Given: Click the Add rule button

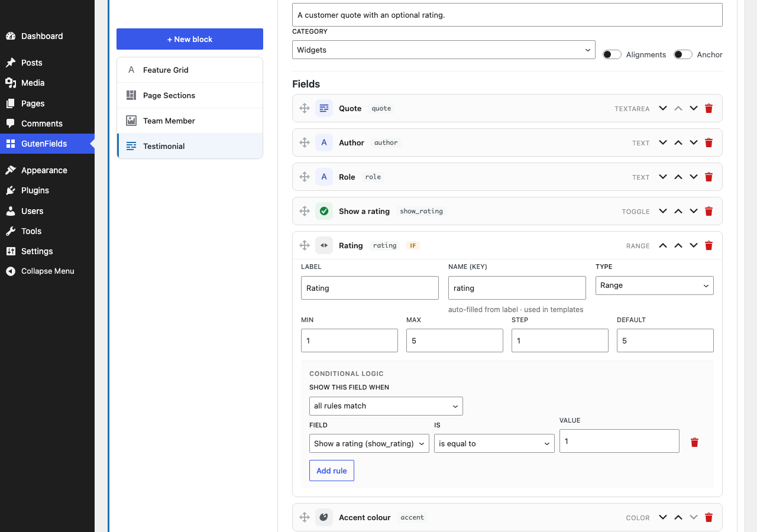Looking at the screenshot, I should (x=332, y=471).
